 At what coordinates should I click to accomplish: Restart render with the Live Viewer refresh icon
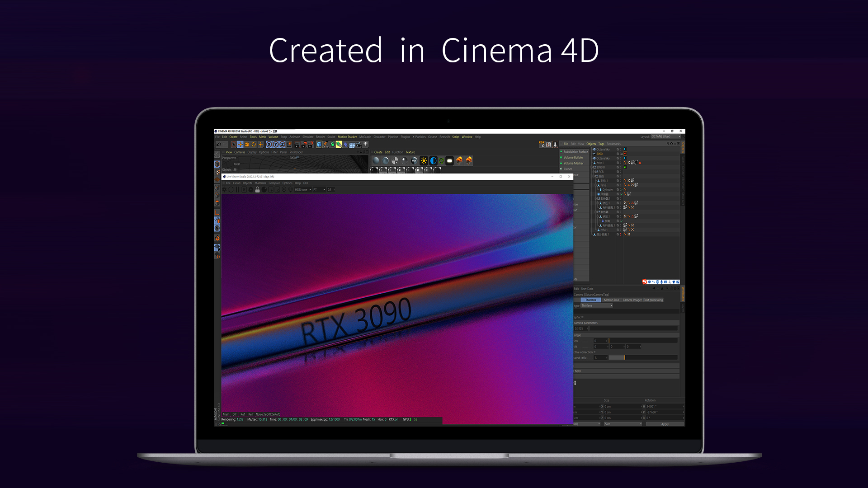coord(231,190)
